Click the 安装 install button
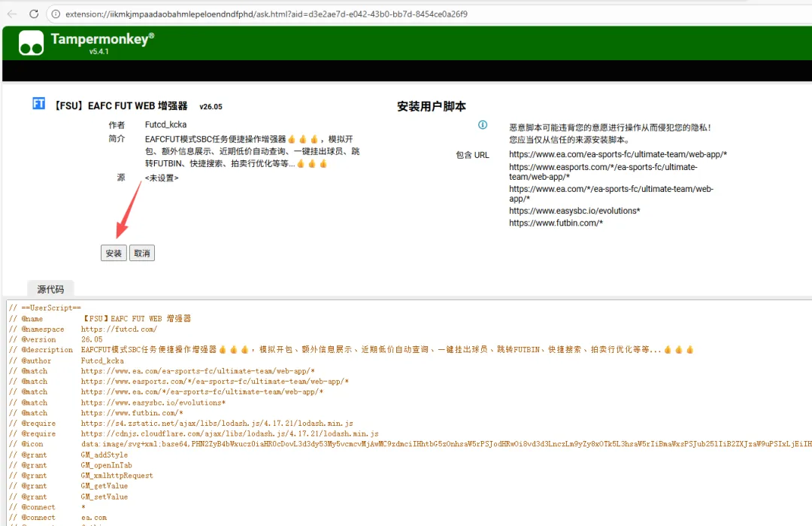This screenshot has width=812, height=526. coord(114,253)
